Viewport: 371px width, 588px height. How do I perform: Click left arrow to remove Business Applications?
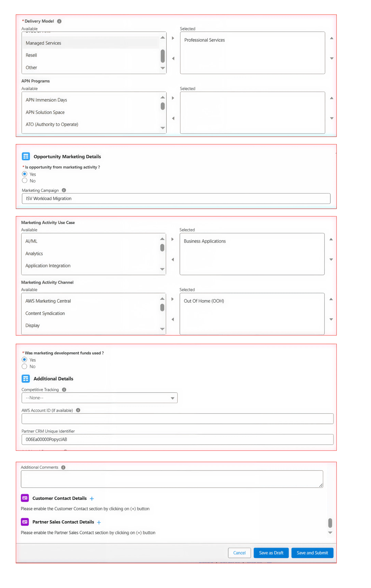point(172,259)
